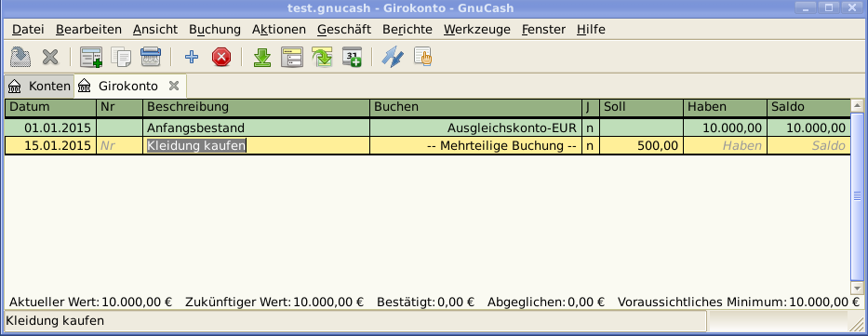Click the Kleidung kaufen status bar text
This screenshot has width=868, height=336.
tap(55, 320)
